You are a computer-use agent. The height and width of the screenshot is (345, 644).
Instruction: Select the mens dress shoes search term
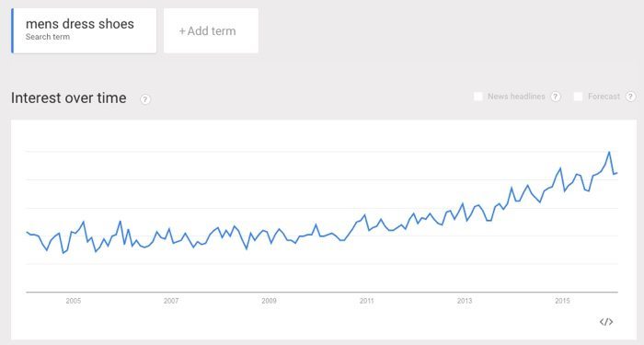84,30
